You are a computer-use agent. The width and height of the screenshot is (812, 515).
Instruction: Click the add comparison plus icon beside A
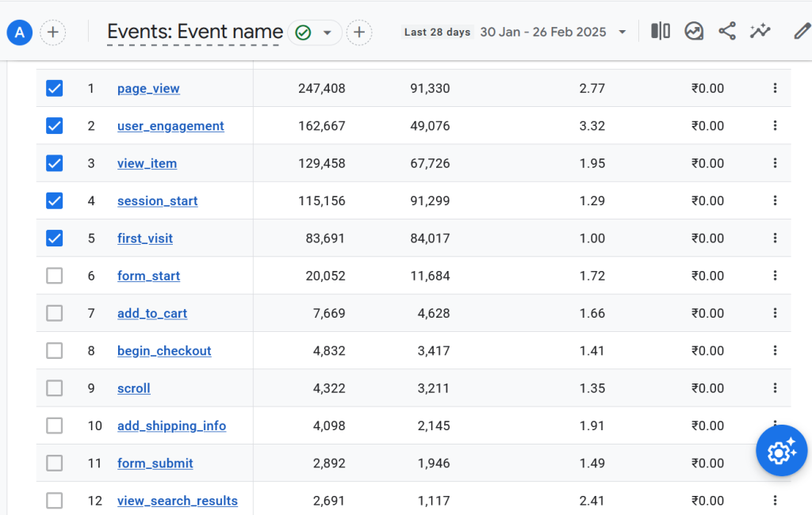tap(53, 32)
